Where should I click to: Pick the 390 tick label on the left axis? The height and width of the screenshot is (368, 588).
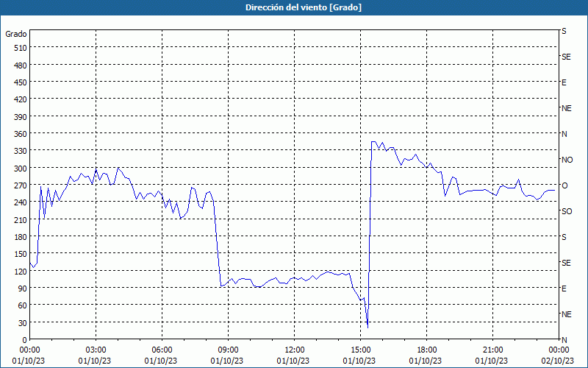21,117
